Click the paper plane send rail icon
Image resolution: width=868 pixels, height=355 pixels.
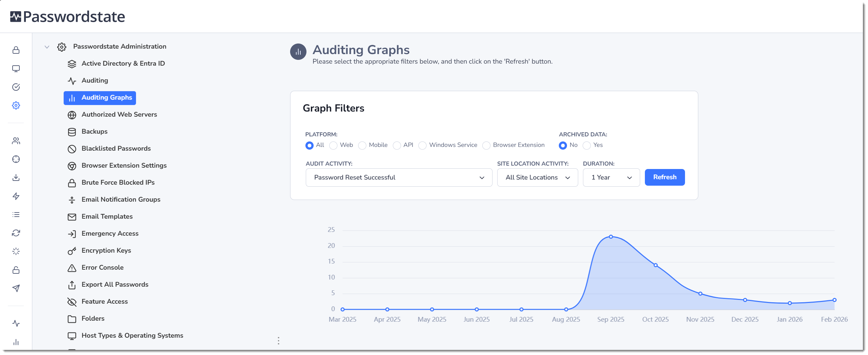coord(16,288)
